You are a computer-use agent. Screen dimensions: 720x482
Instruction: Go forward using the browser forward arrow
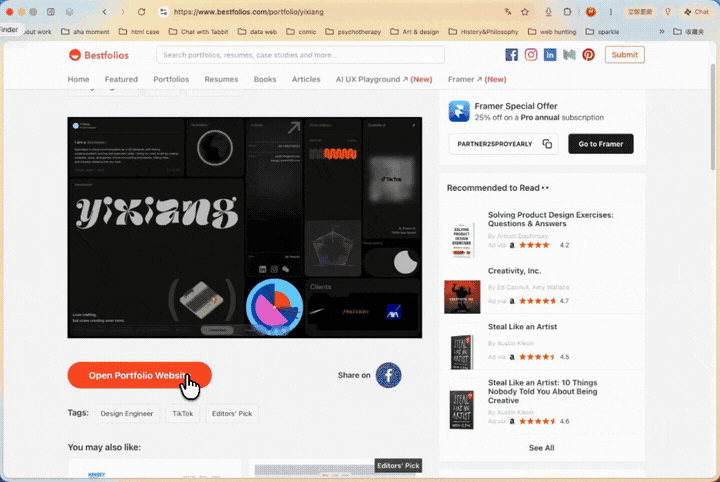click(123, 12)
